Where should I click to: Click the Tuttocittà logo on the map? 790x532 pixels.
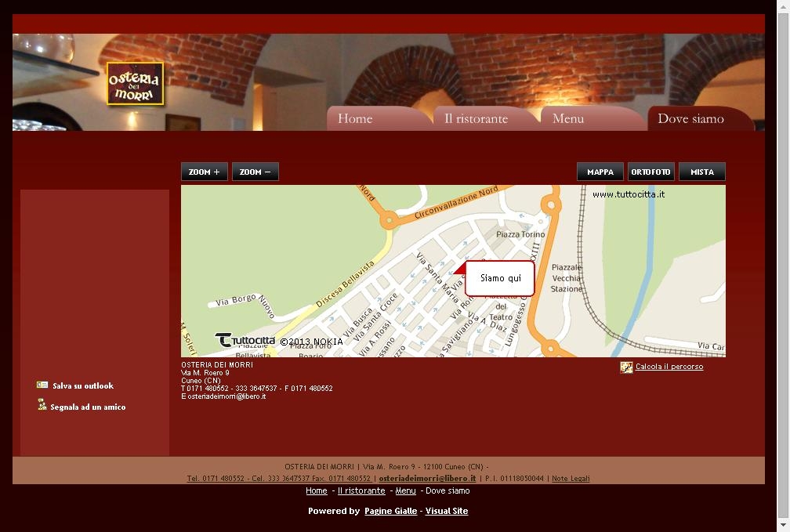tap(245, 340)
